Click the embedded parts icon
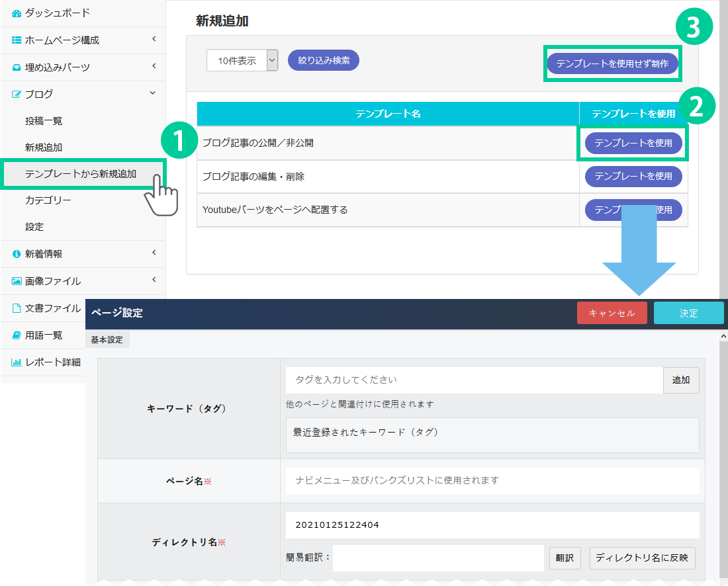The width and height of the screenshot is (728, 586). [17, 67]
